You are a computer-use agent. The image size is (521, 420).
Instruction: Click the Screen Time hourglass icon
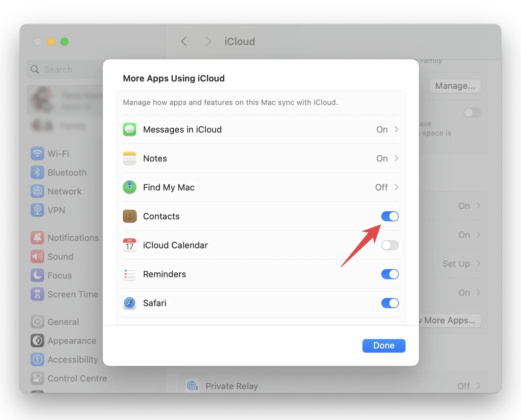[x=37, y=294]
